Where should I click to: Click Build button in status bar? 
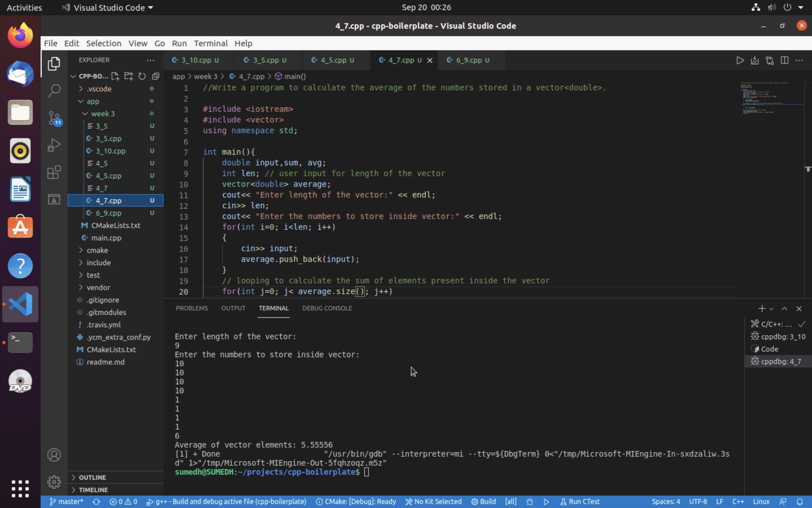(x=484, y=502)
